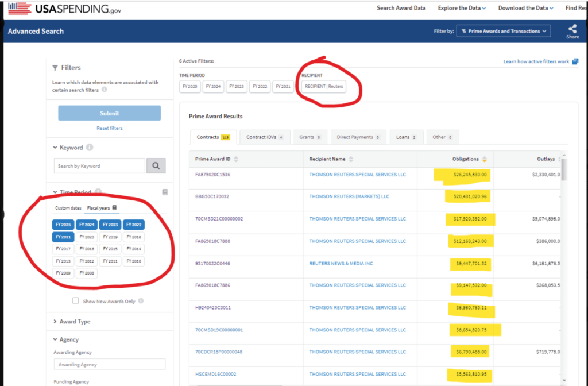588x386 pixels.
Task: Click the Time Period glossary book icon
Action: [x=165, y=192]
